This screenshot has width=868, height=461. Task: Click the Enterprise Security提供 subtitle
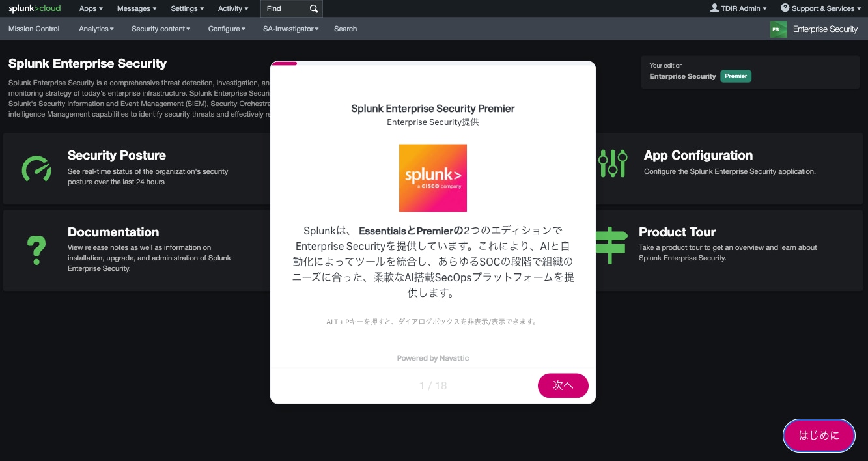433,122
